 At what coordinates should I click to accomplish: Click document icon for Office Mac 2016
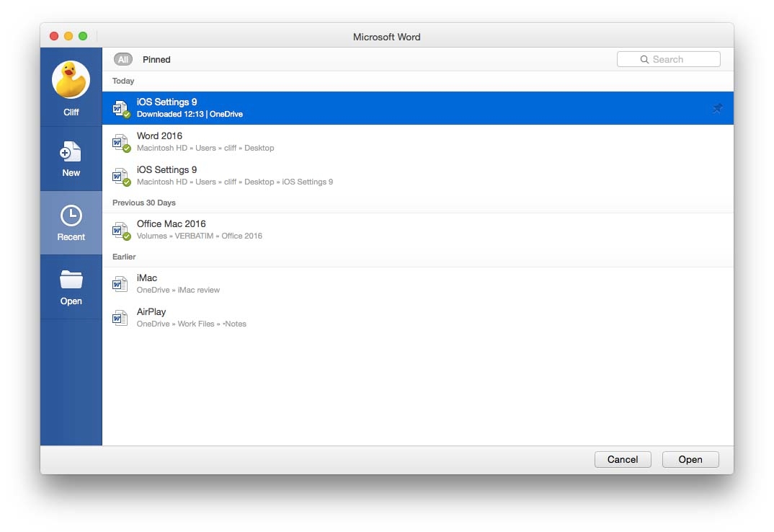tap(120, 231)
